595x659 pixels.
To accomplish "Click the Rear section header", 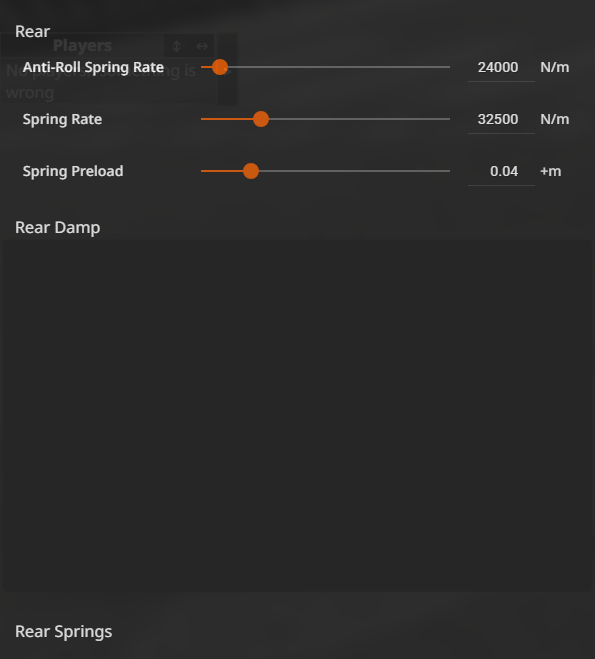I will point(32,32).
